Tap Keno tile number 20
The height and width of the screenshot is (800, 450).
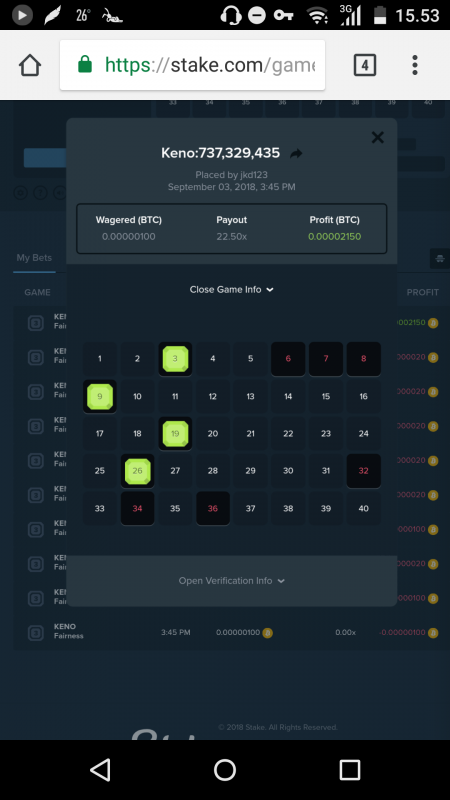213,434
